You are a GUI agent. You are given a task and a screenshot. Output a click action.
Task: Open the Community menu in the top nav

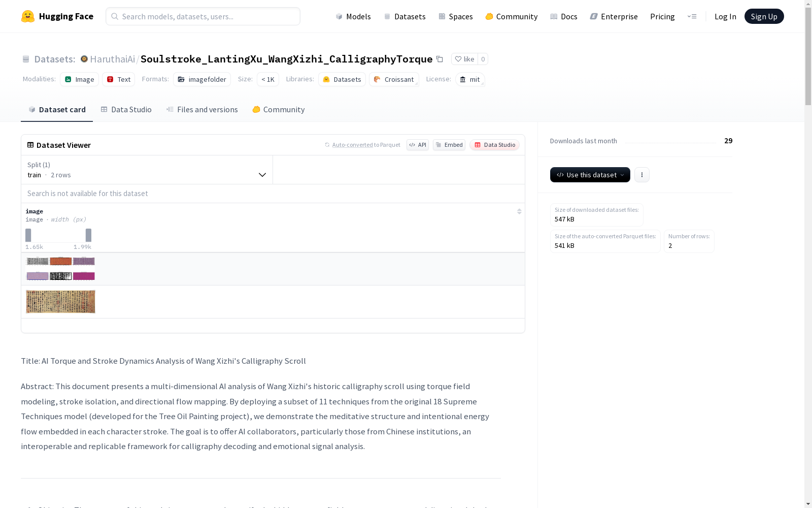coord(512,16)
